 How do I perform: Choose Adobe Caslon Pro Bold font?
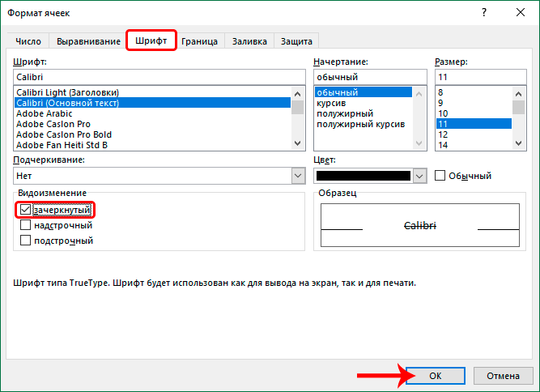64,134
